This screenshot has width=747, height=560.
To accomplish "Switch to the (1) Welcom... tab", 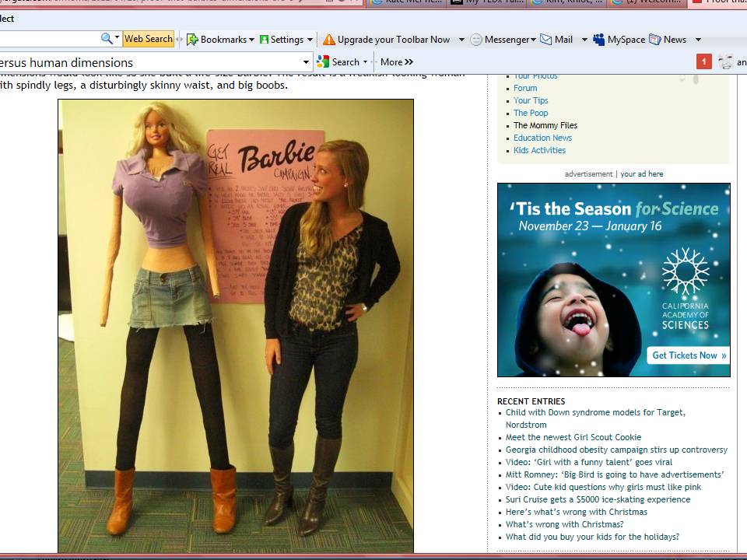I will (648, 2).
